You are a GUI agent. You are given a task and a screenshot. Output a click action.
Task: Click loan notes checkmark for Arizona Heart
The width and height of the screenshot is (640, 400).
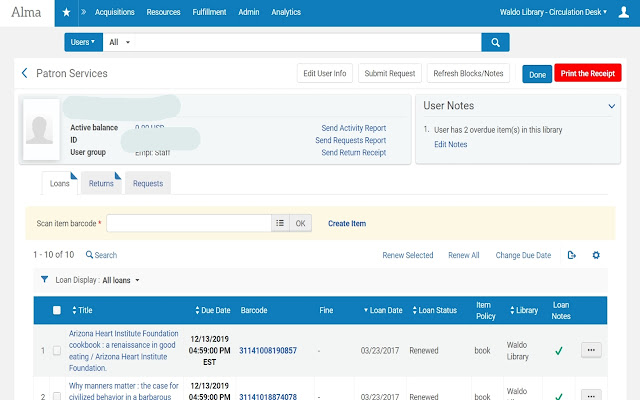pyautogui.click(x=559, y=351)
